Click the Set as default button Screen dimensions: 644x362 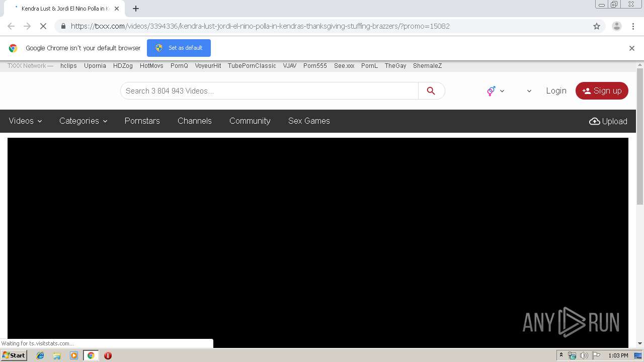click(x=179, y=48)
